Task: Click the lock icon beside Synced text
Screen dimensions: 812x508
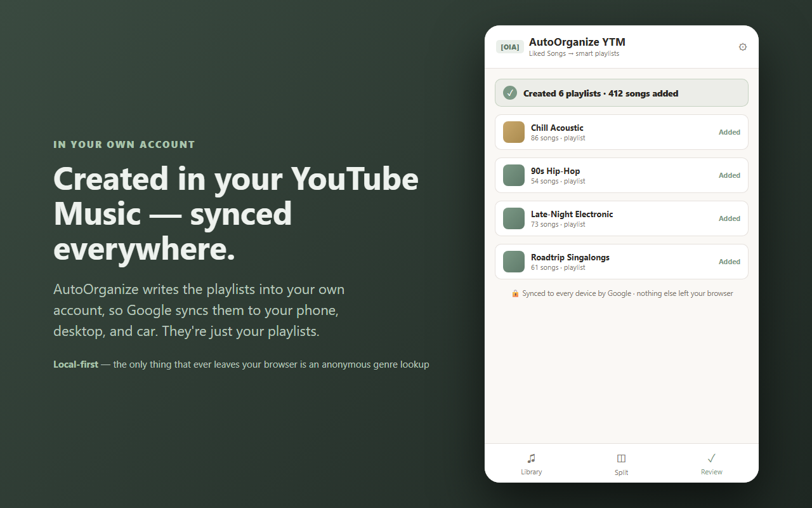Action: coord(516,293)
